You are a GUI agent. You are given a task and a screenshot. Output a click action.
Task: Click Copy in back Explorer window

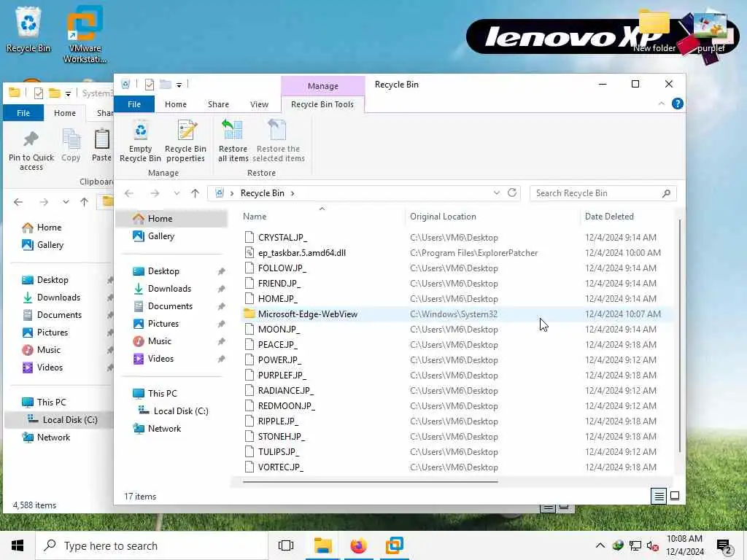click(x=71, y=146)
